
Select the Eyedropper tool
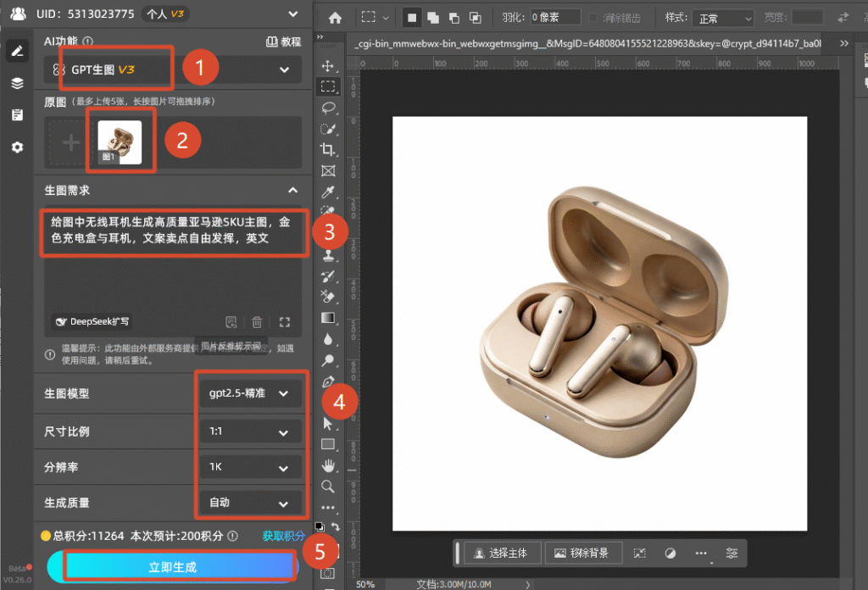click(x=328, y=192)
